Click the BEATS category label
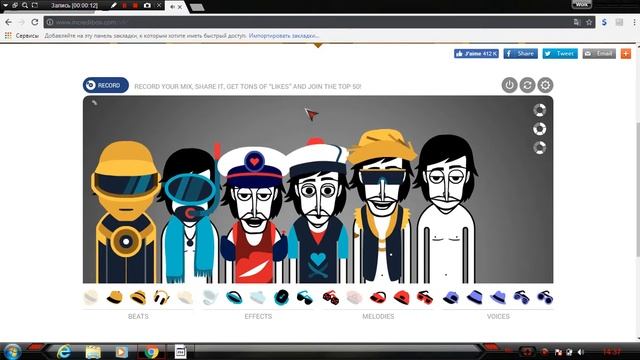Screen dimensions: 640x360 (x=138, y=316)
